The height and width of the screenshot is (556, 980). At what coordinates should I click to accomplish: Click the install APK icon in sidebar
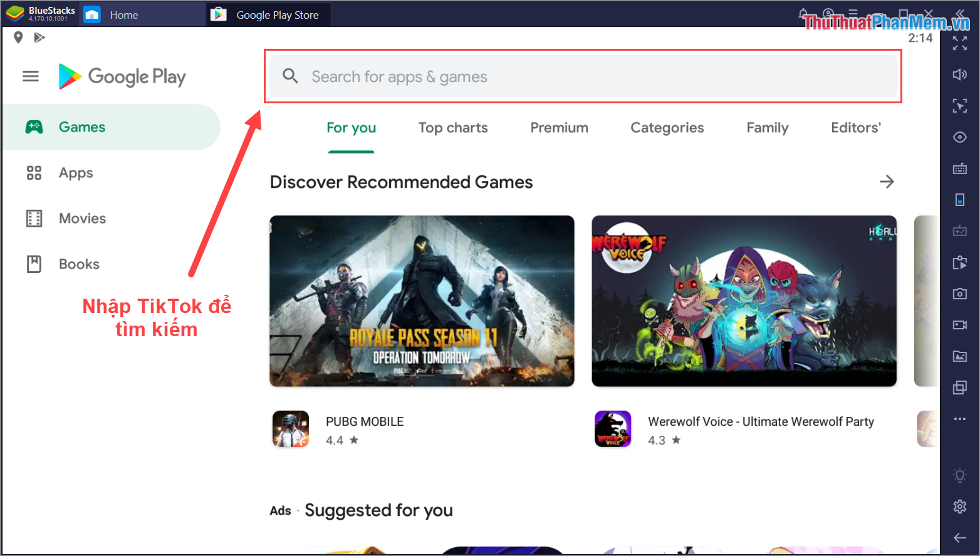[960, 262]
